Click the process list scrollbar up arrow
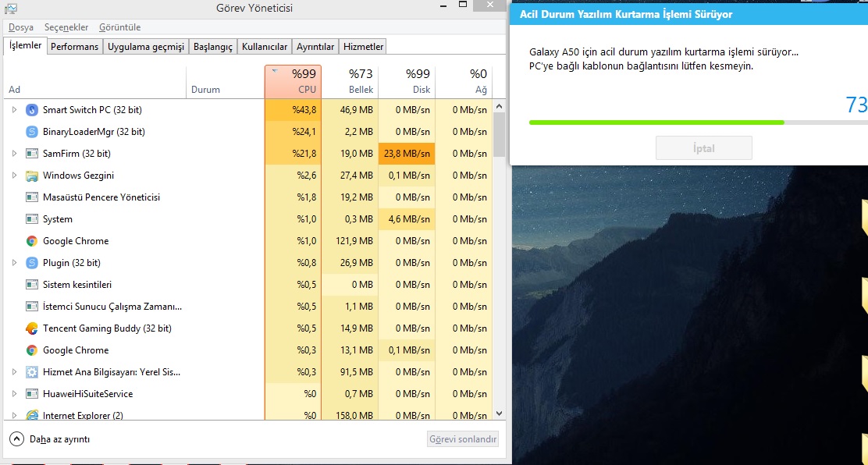868x465 pixels. [x=500, y=105]
